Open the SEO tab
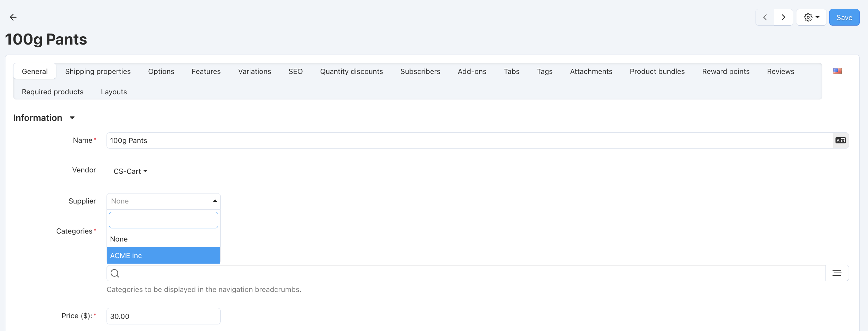The height and width of the screenshot is (331, 868). tap(295, 72)
